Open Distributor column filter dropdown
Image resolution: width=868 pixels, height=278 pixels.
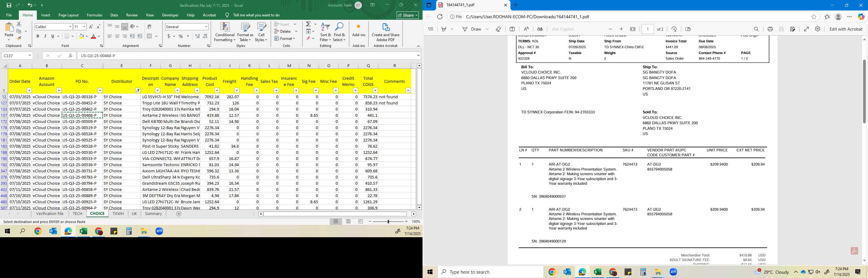(x=137, y=90)
